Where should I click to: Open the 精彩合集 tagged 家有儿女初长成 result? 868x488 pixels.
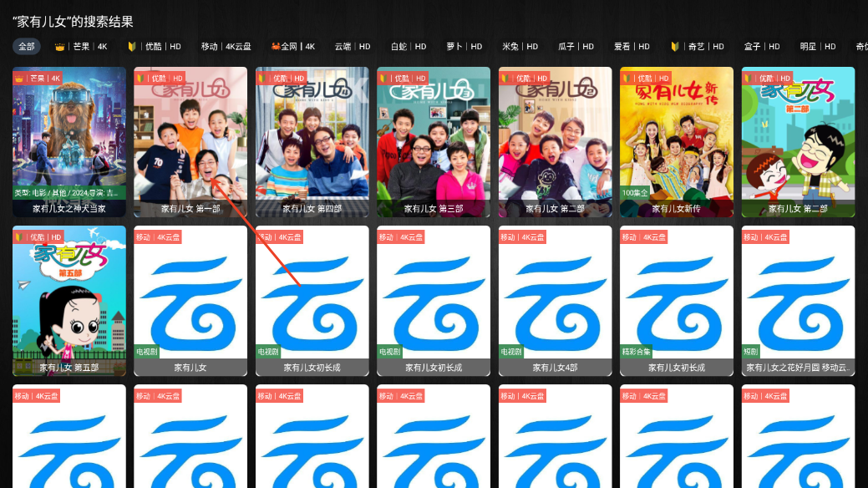(677, 300)
